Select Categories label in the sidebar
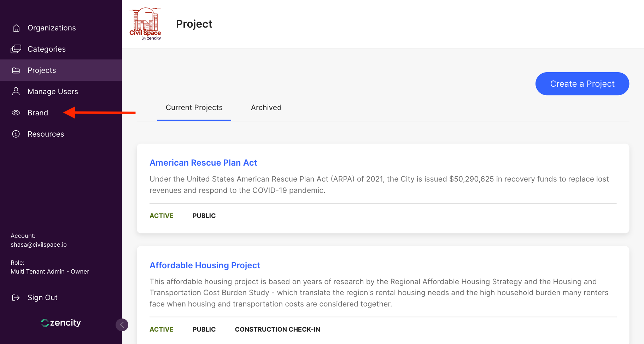The height and width of the screenshot is (344, 644). [x=47, y=49]
